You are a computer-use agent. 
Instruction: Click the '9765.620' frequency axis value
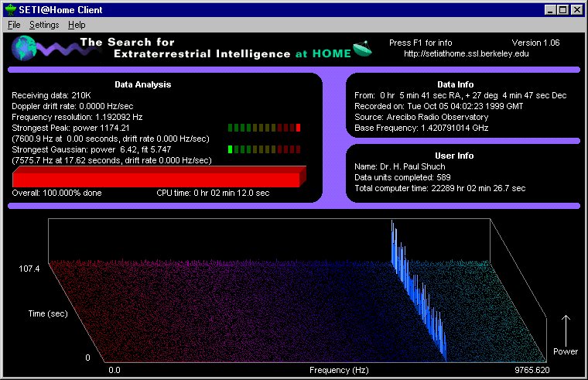[x=532, y=370]
